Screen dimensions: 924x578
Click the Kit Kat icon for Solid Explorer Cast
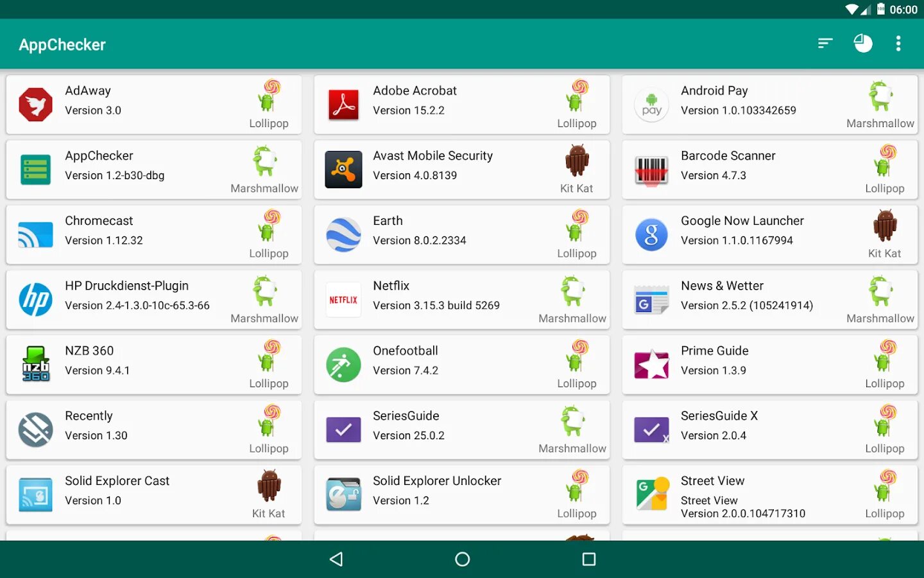tap(269, 485)
